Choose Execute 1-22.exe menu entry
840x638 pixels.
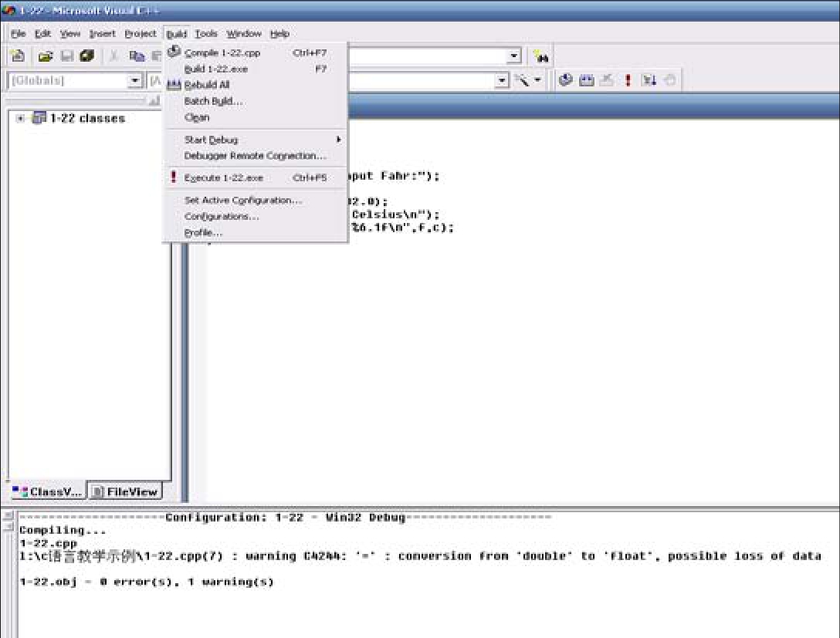256,177
